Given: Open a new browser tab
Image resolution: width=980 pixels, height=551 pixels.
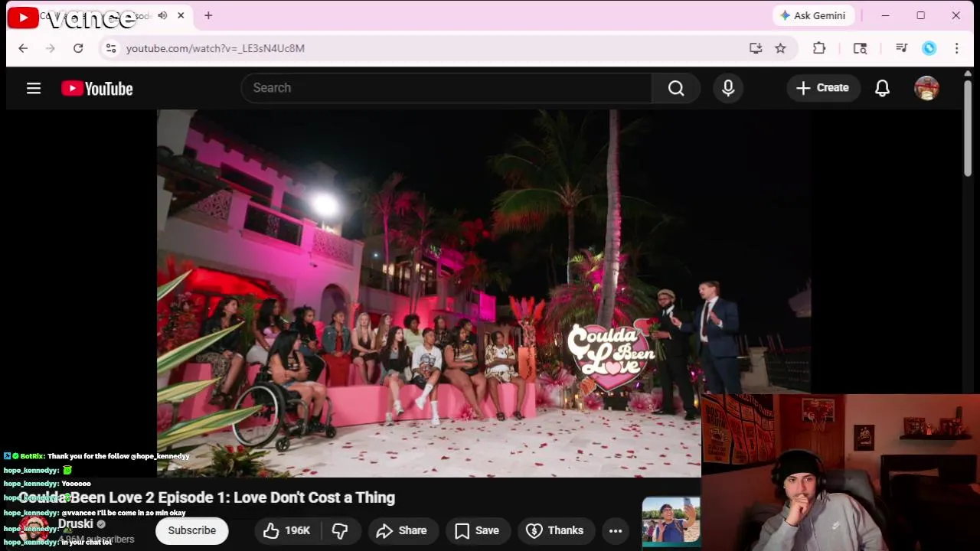Looking at the screenshot, I should click(x=208, y=15).
